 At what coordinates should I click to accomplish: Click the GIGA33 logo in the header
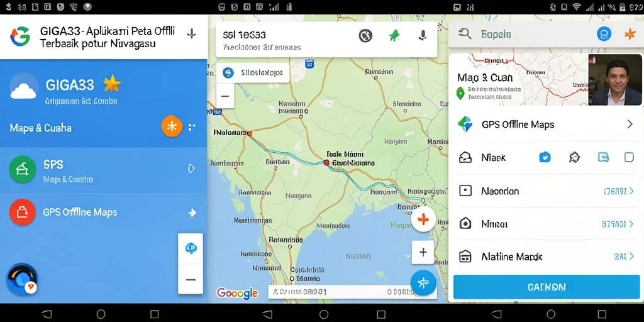tap(20, 36)
